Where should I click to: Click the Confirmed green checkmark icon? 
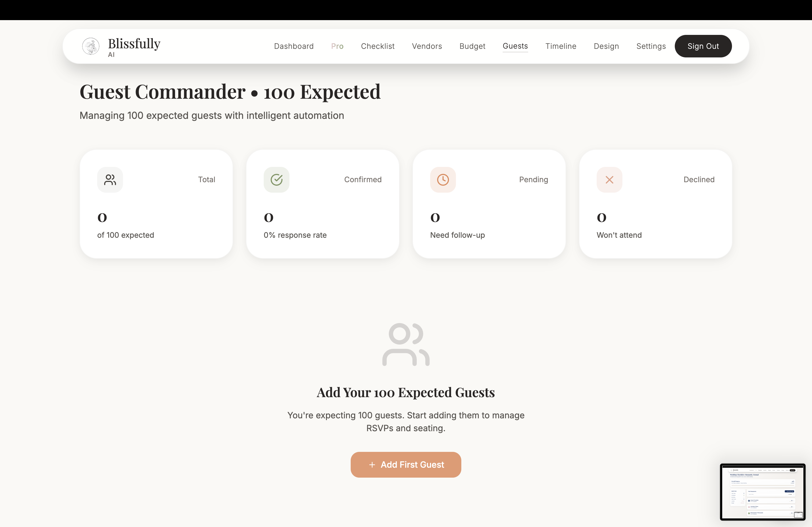click(276, 180)
